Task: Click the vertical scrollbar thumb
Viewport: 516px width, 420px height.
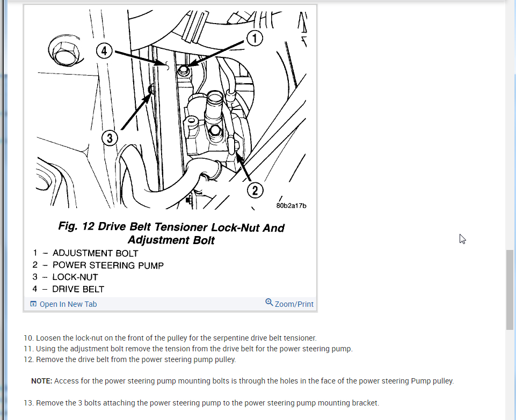Action: [510, 290]
